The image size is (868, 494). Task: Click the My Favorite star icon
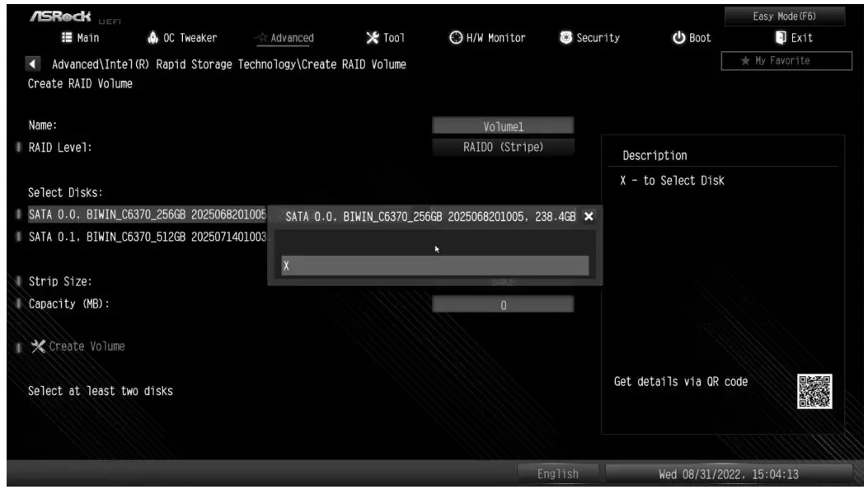(x=745, y=60)
